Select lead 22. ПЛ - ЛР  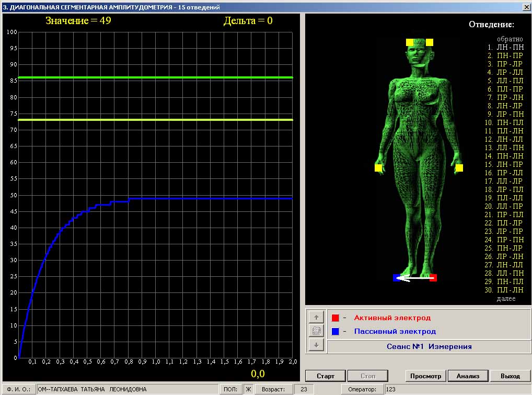click(x=504, y=223)
